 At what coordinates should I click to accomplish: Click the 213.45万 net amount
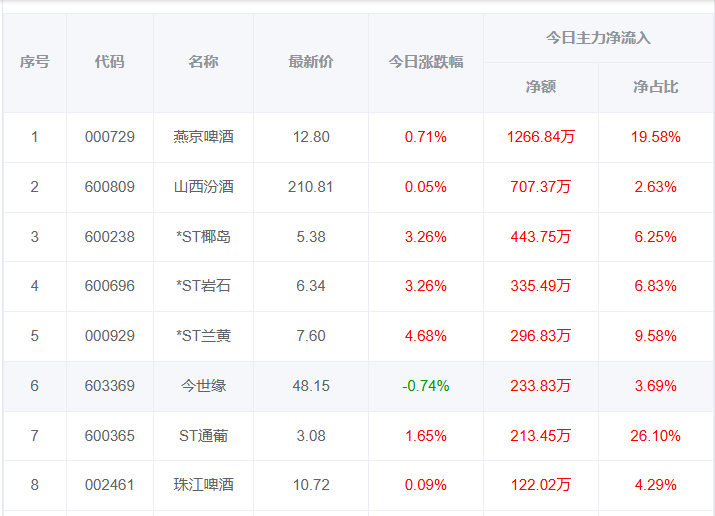click(541, 436)
